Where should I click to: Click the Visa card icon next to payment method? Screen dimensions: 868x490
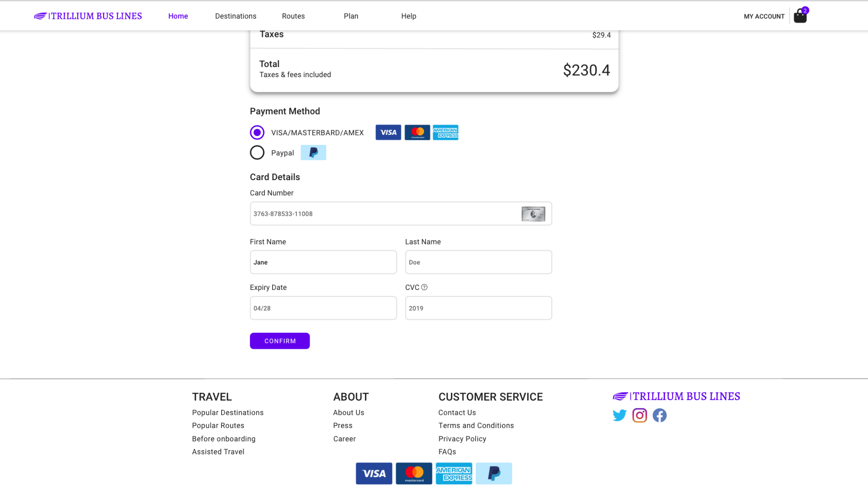pyautogui.click(x=388, y=132)
